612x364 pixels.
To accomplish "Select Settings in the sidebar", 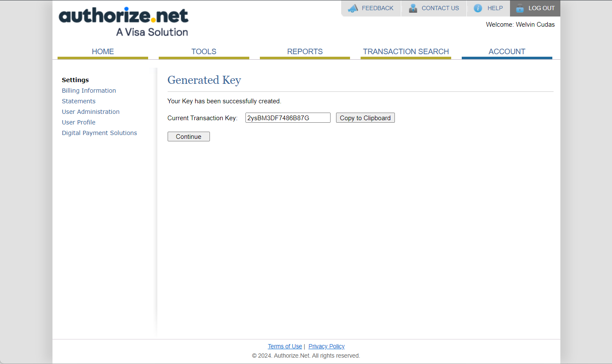I will pos(75,80).
